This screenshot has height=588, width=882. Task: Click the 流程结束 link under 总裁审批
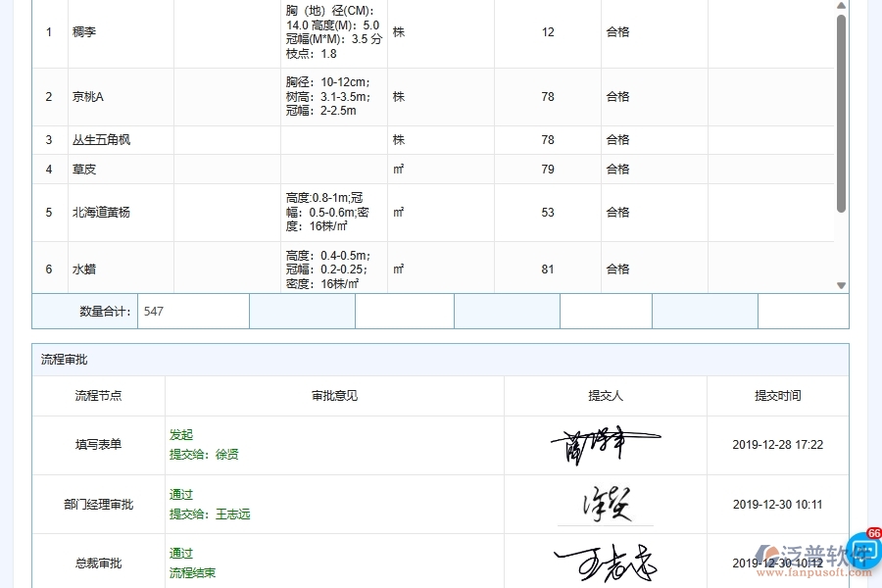click(x=192, y=572)
